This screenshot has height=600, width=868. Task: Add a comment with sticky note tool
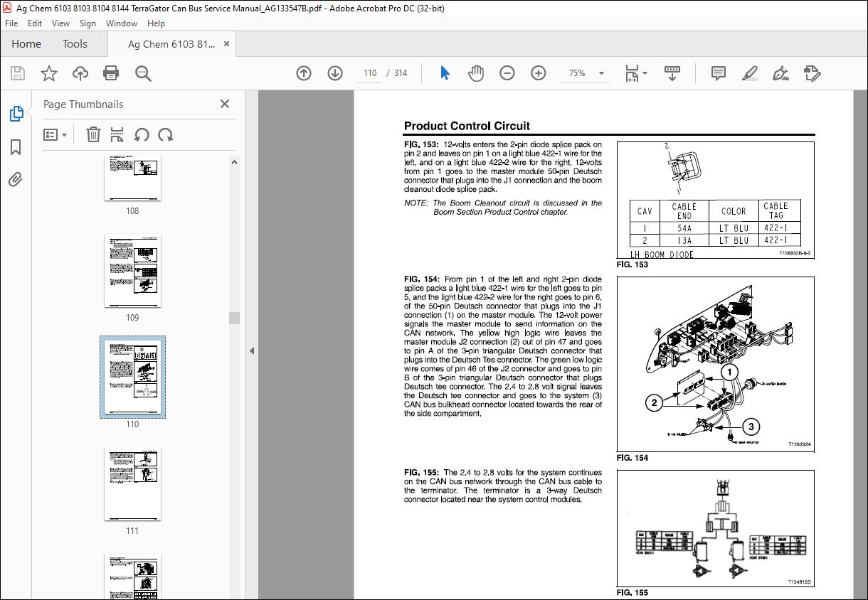719,73
